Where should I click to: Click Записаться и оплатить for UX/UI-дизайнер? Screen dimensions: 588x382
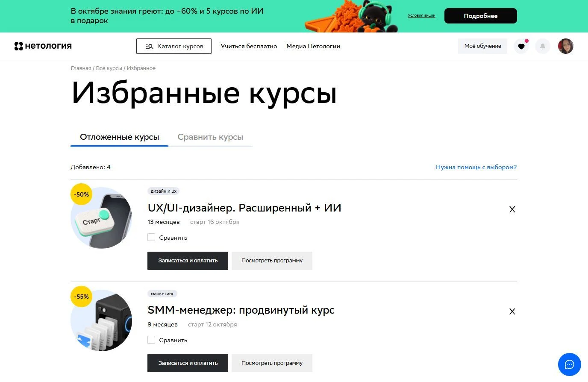[x=188, y=261]
